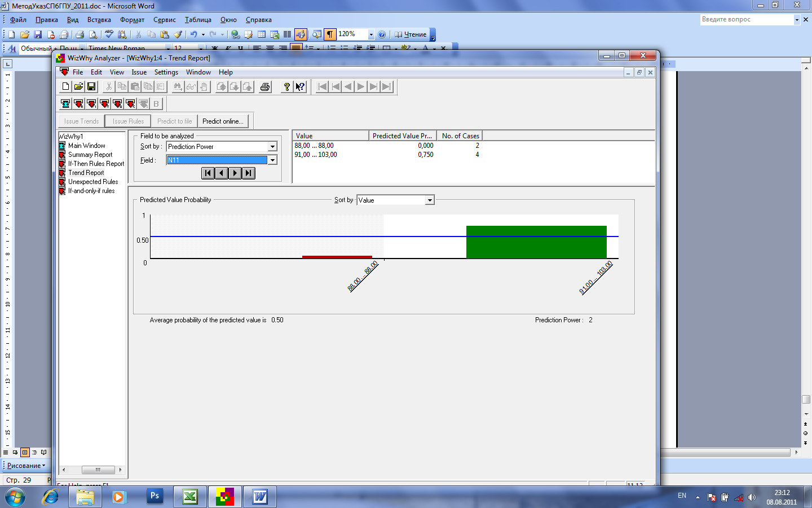Select If-and-only-if rules in the tree

click(x=91, y=191)
